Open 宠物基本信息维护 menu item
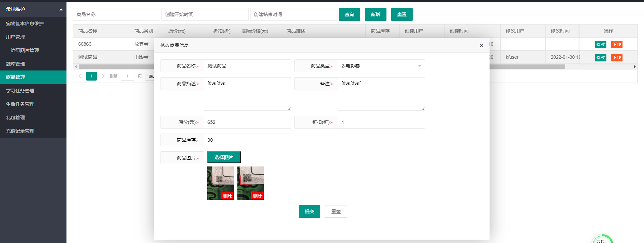This screenshot has height=243, width=644. (33, 23)
